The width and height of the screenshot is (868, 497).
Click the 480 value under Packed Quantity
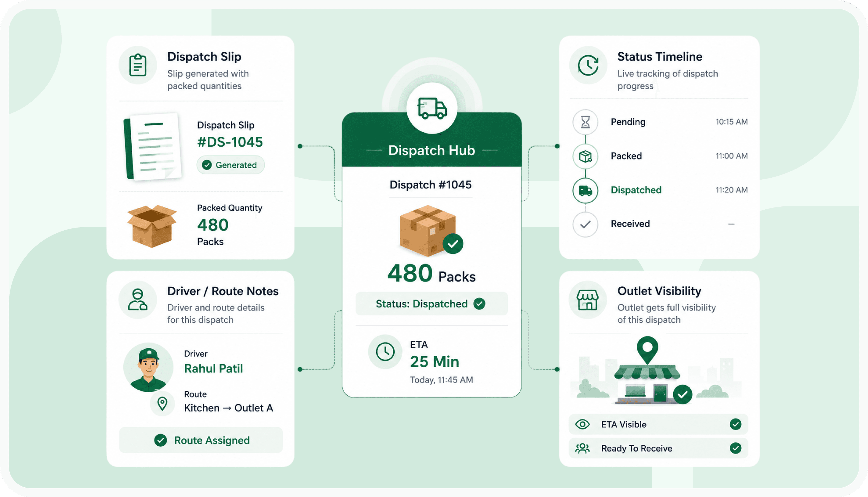pyautogui.click(x=213, y=225)
